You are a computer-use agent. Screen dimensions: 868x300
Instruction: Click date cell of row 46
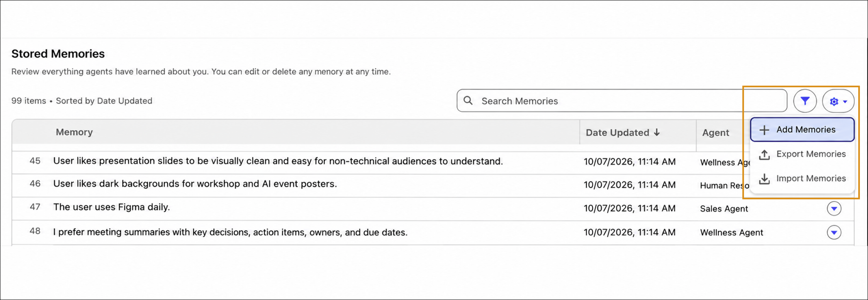(x=629, y=185)
